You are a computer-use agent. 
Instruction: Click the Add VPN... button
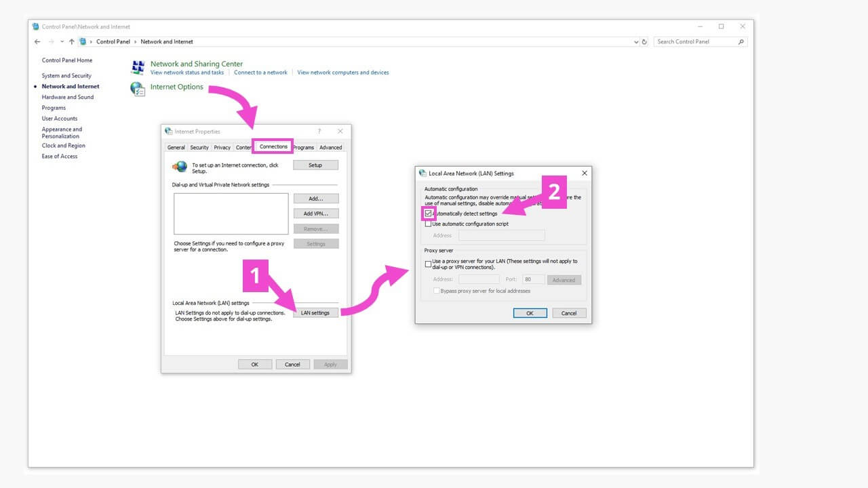[315, 213]
